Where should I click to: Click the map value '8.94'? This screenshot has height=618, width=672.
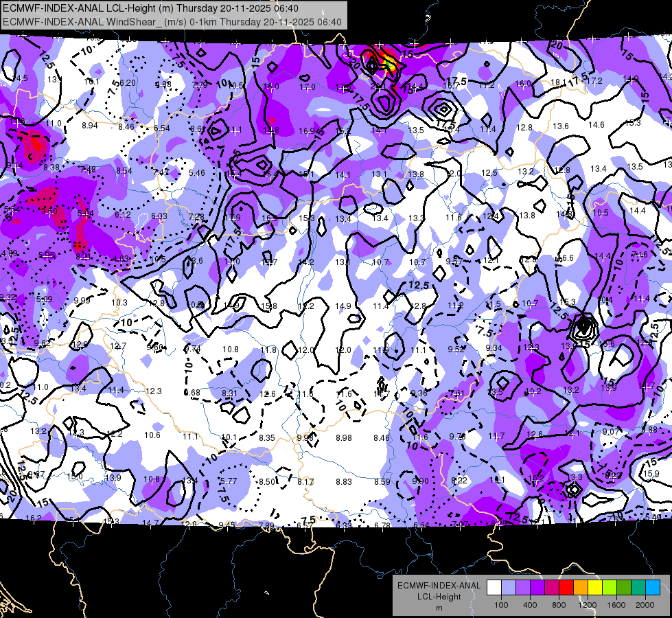point(89,126)
